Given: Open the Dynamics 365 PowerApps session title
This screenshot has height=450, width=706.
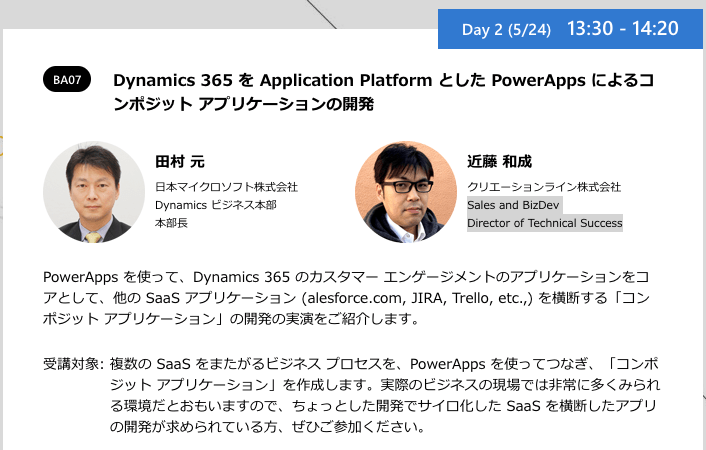Looking at the screenshot, I should coord(384,91).
